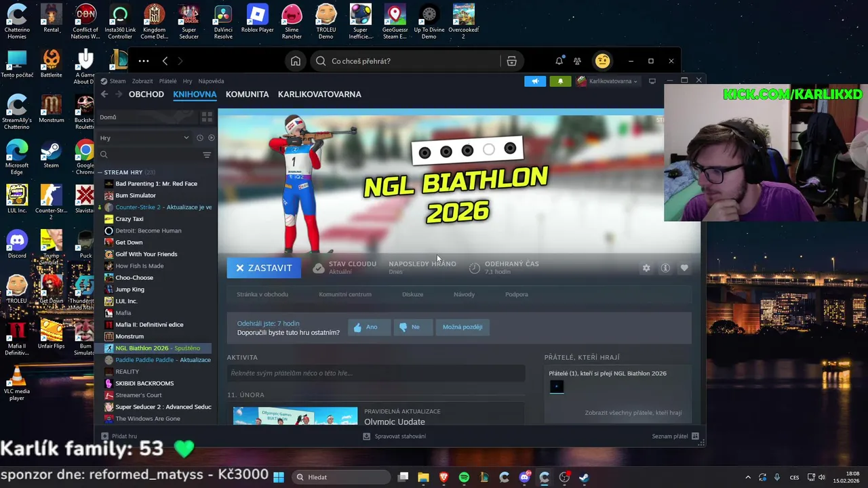Select Bad Parenting 1: Mr. Red Face
The height and width of the screenshot is (488, 868).
(156, 184)
